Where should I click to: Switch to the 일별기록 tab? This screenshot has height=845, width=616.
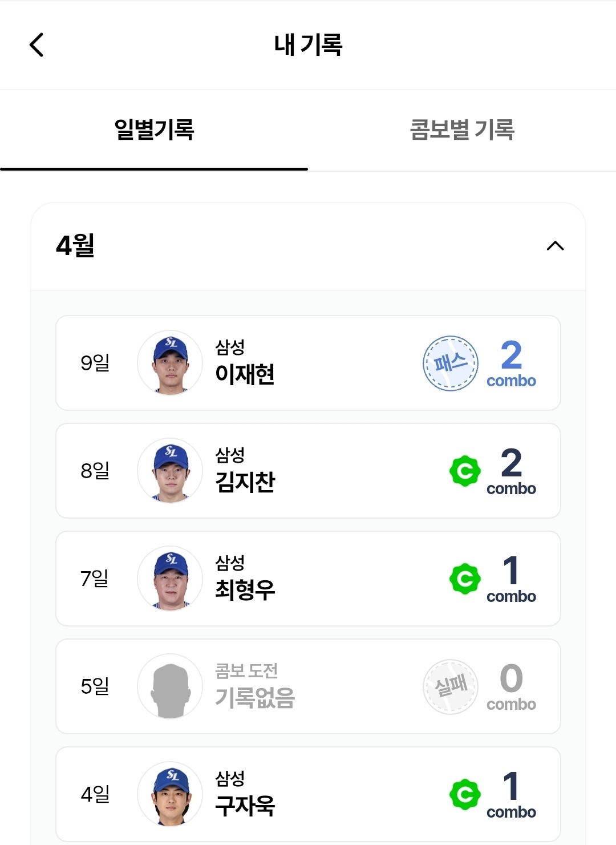[x=154, y=130]
